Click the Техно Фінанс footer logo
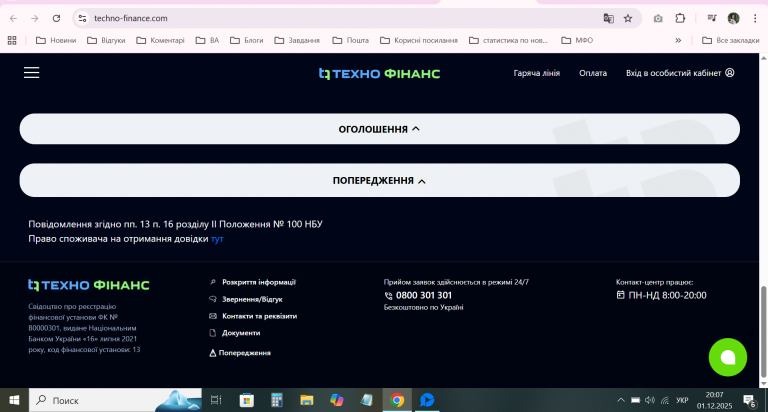 point(89,285)
